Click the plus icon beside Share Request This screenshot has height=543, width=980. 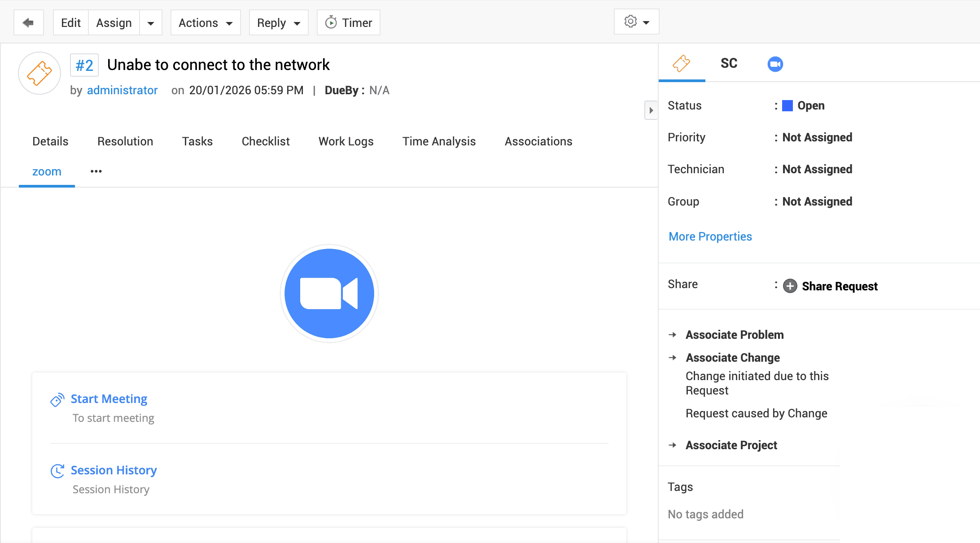pos(790,286)
